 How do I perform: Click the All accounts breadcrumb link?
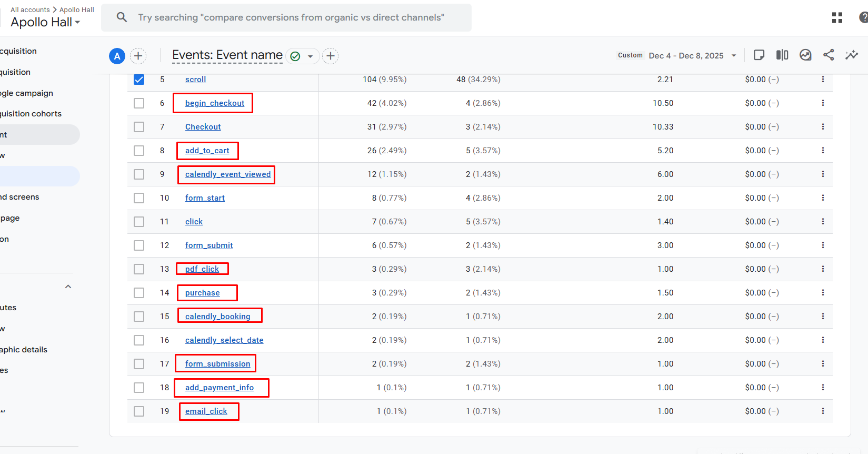click(30, 9)
